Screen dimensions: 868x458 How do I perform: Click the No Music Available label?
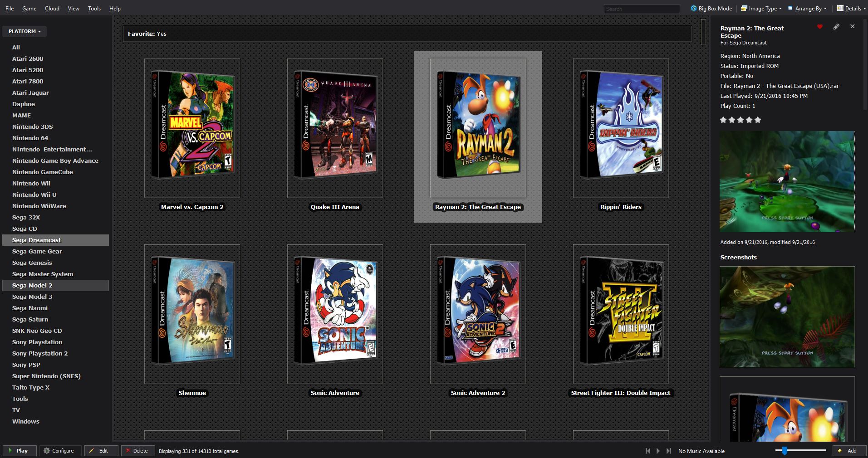coord(701,451)
